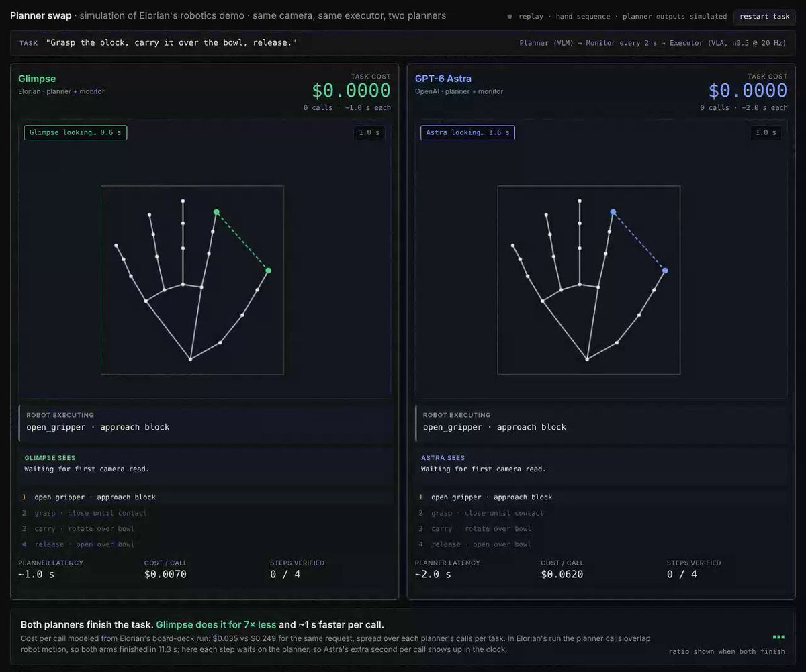Viewport: 806px width, 672px height.
Task: Click the green "Glimpse" panel heading
Action: [x=37, y=79]
